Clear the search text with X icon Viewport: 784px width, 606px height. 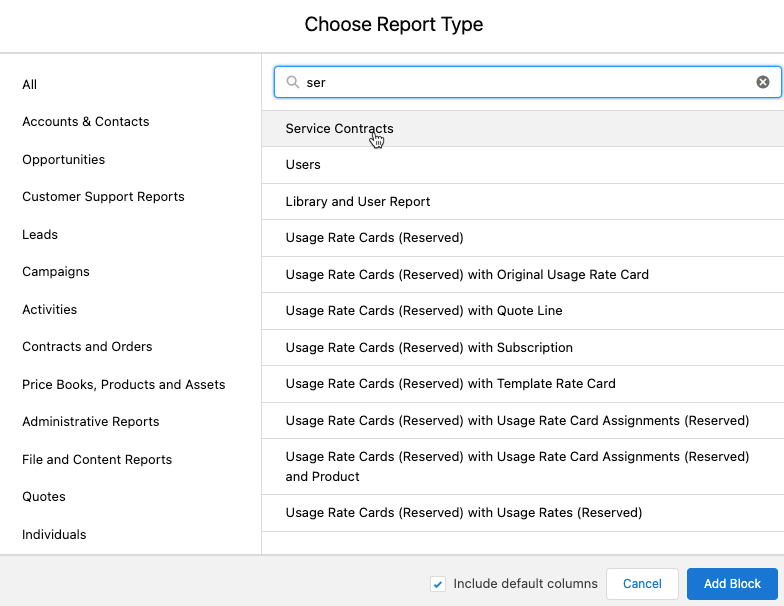pos(763,82)
